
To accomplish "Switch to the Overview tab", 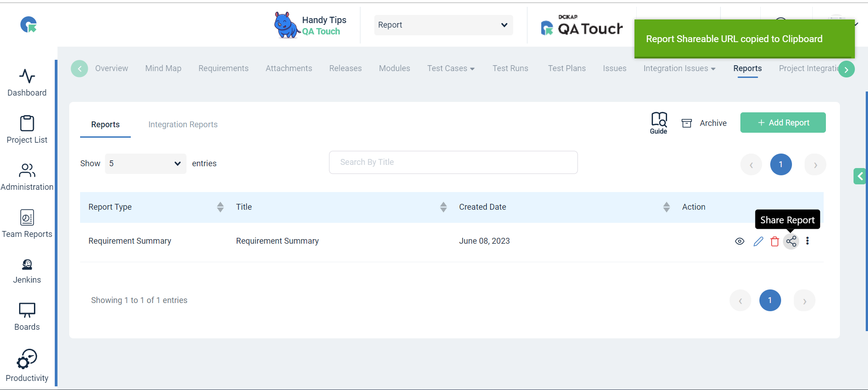I will [112, 68].
